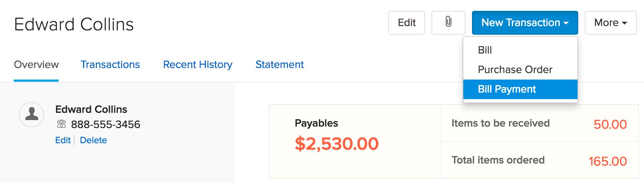The height and width of the screenshot is (183, 644).
Task: Select Bill from the dropdown menu
Action: click(485, 50)
